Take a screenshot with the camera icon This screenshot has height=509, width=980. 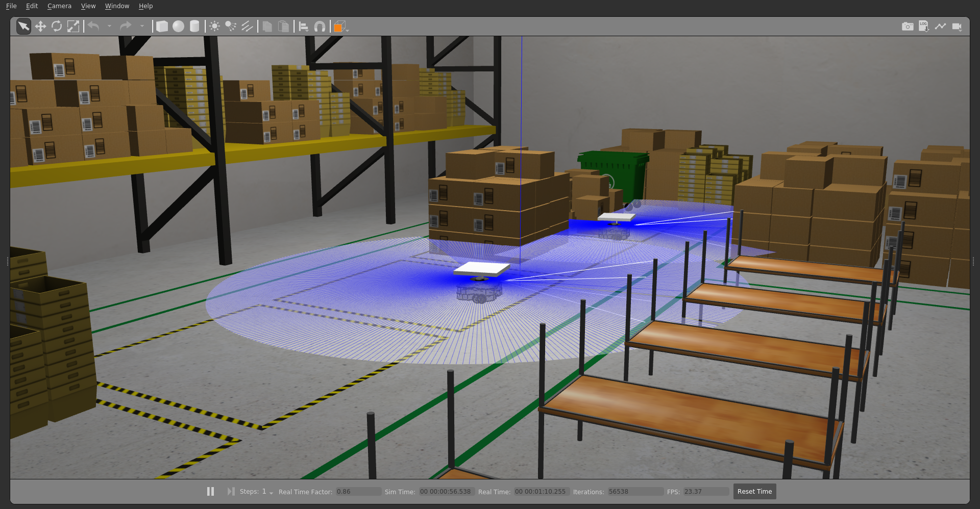908,26
